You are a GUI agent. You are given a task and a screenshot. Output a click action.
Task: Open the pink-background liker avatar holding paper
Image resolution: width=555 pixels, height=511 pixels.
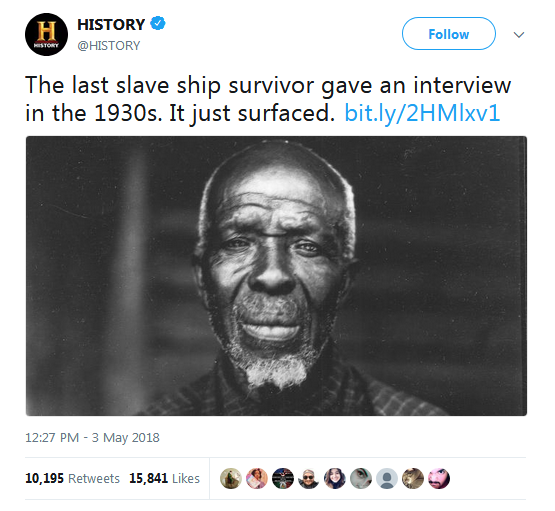click(x=257, y=478)
